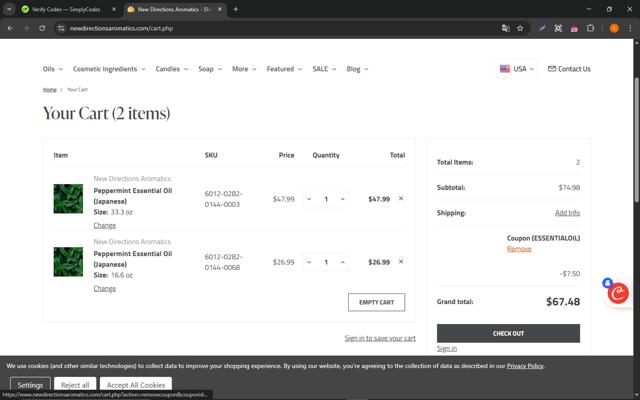
Task: Open the Privacy Policy link
Action: [x=525, y=366]
